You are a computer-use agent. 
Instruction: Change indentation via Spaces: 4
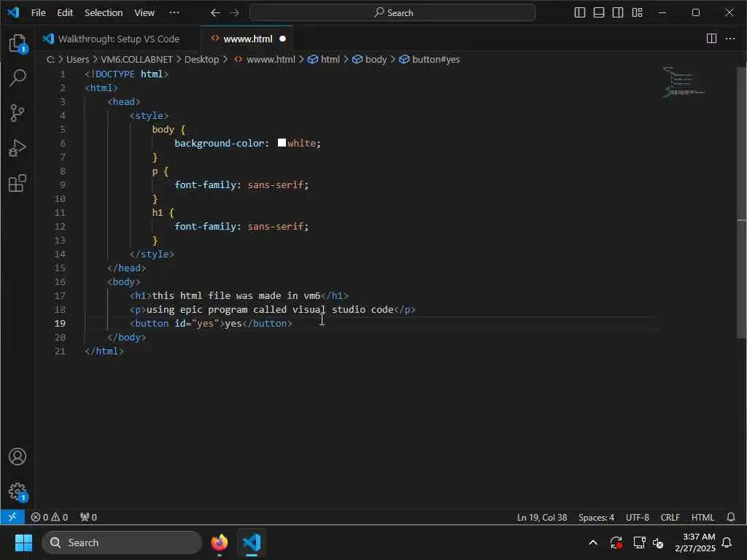596,517
